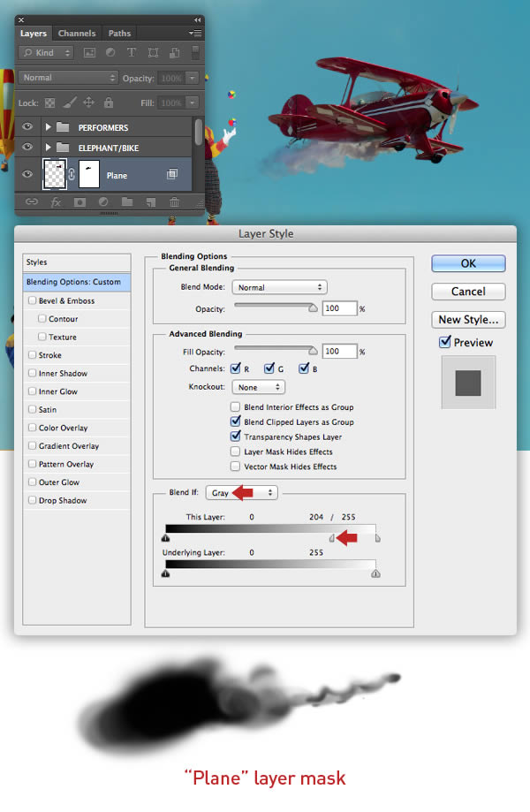530x812 pixels.
Task: Delete layer trash icon
Action: point(174,202)
